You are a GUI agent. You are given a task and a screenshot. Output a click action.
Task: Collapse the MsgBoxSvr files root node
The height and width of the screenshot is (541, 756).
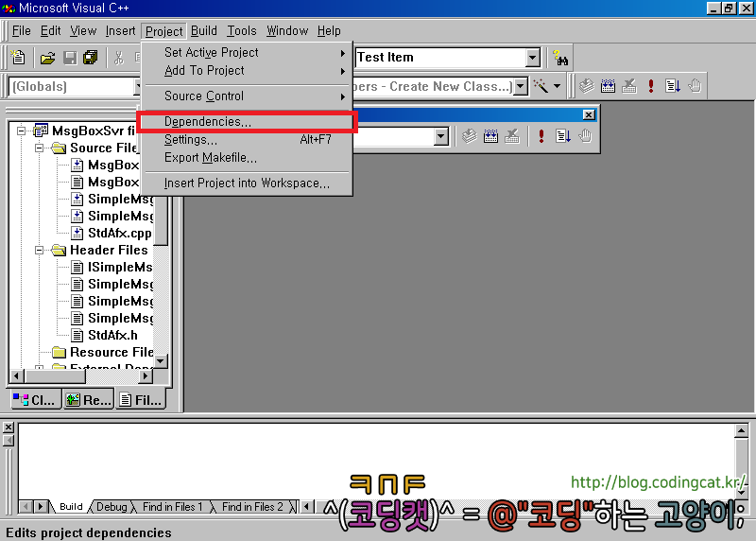(21, 131)
